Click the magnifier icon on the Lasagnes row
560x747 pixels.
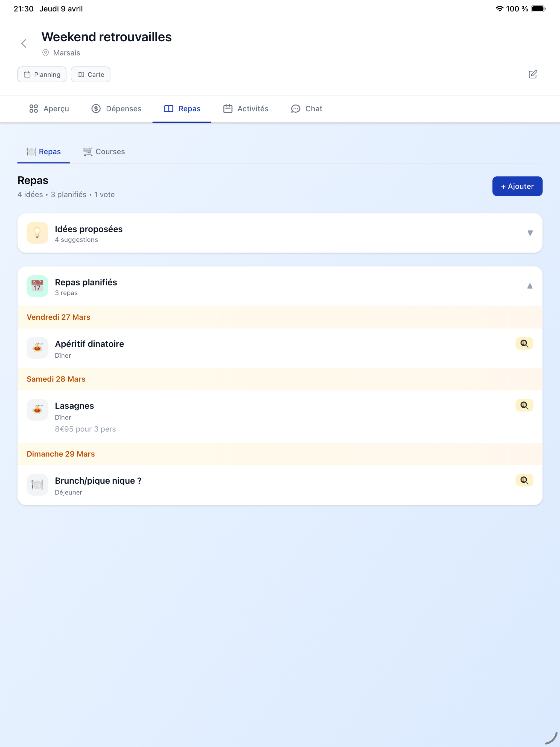pos(524,405)
